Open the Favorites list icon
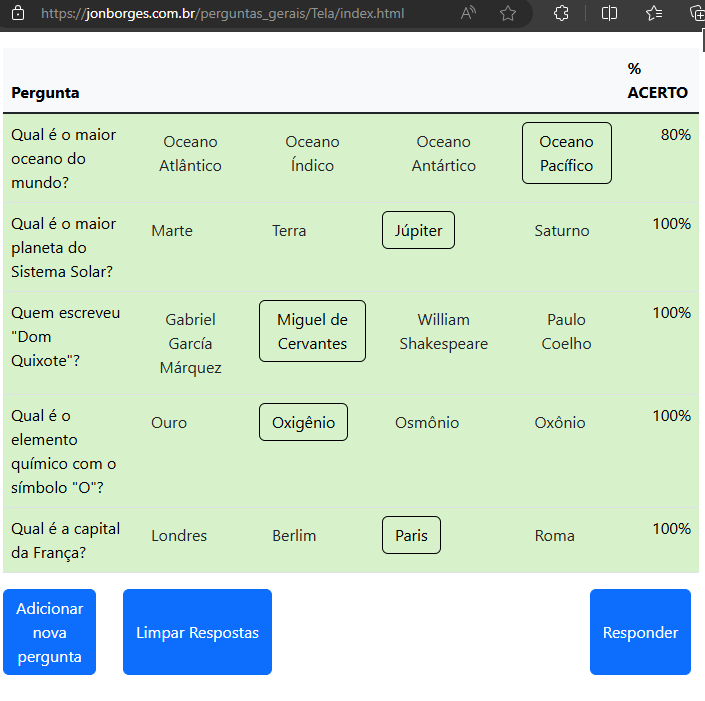The width and height of the screenshot is (705, 701). [x=654, y=14]
